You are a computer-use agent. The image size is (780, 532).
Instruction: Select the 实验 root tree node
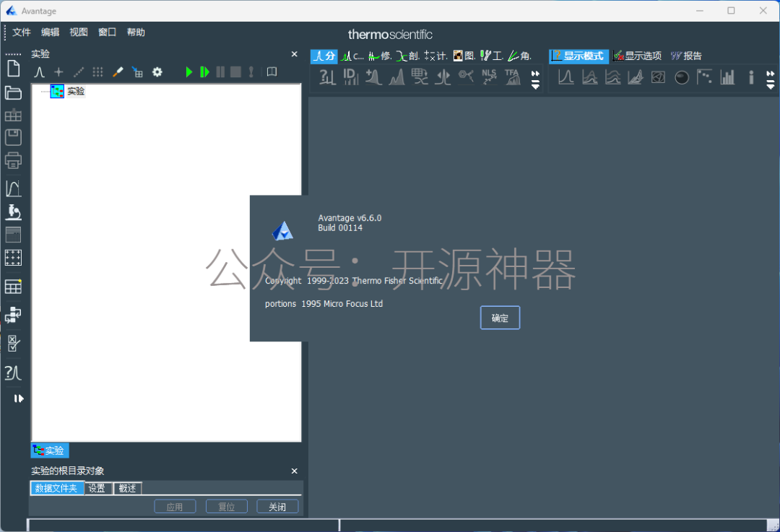[76, 91]
